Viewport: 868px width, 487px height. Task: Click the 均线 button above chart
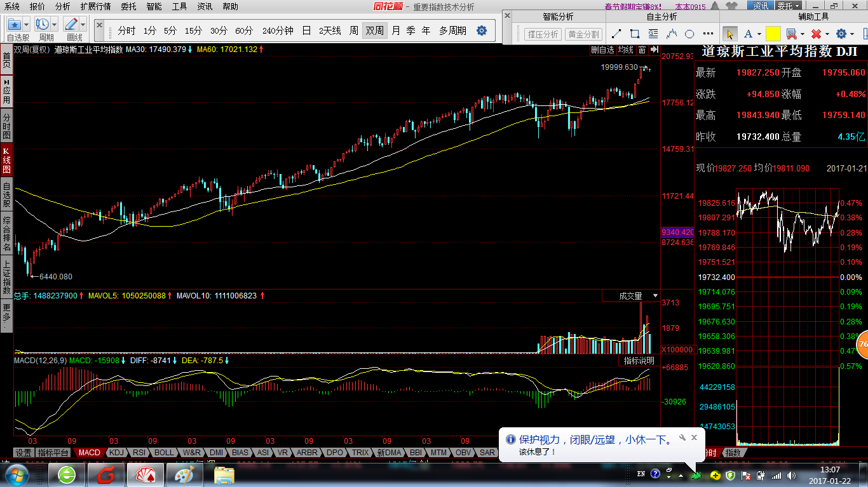[626, 50]
